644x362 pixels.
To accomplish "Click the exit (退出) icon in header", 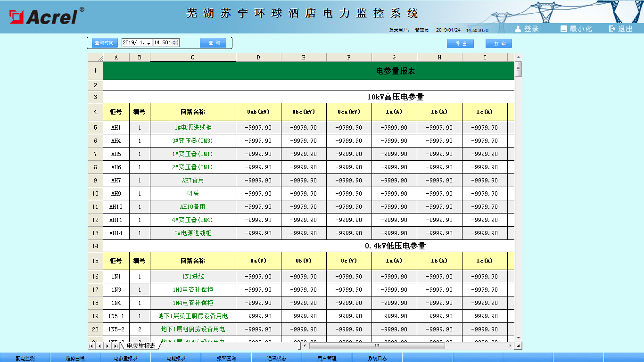I will pyautogui.click(x=612, y=29).
